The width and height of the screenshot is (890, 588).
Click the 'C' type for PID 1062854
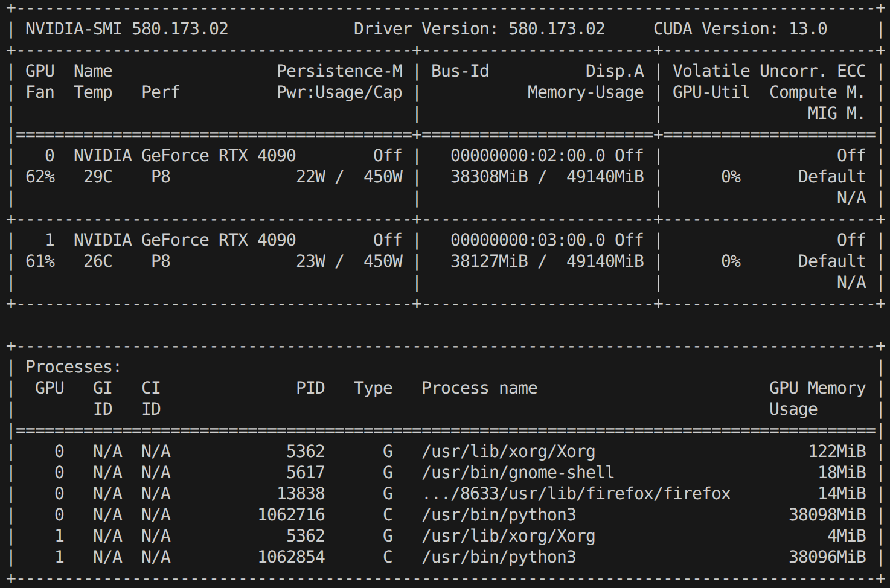[x=388, y=557]
